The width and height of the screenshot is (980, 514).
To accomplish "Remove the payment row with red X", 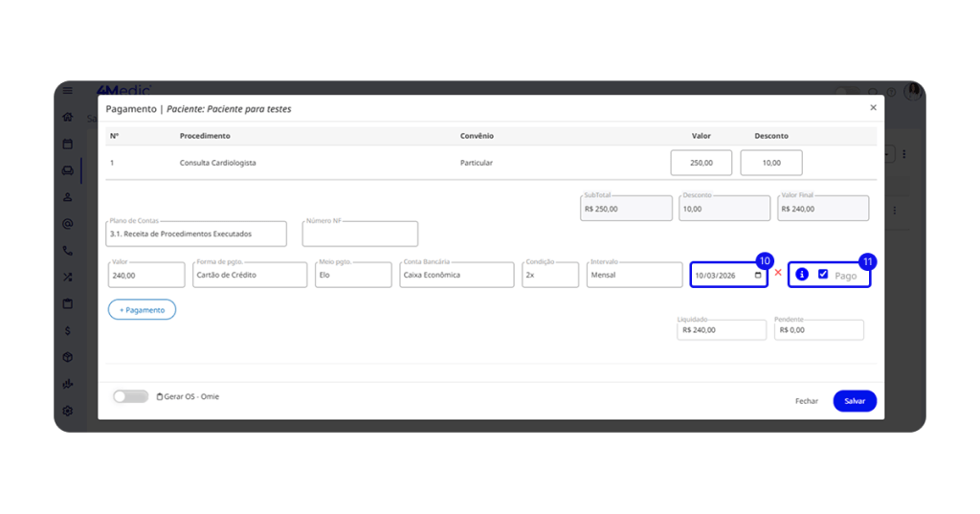I will pos(777,274).
